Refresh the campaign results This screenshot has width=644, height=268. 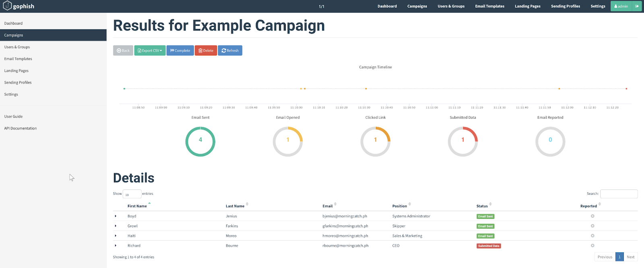click(x=230, y=51)
